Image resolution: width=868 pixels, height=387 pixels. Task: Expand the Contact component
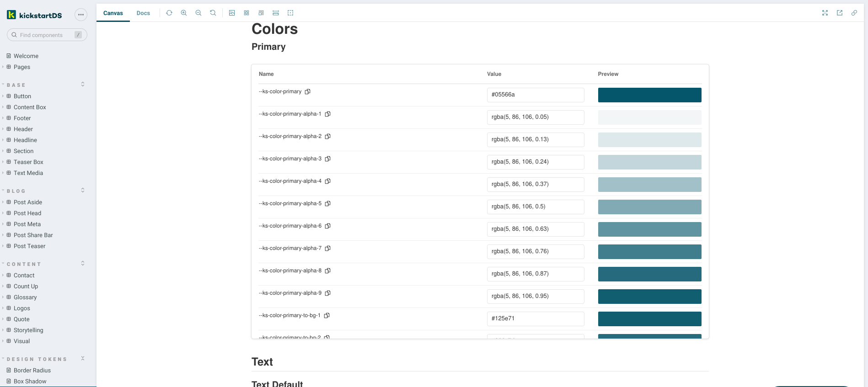pyautogui.click(x=24, y=275)
